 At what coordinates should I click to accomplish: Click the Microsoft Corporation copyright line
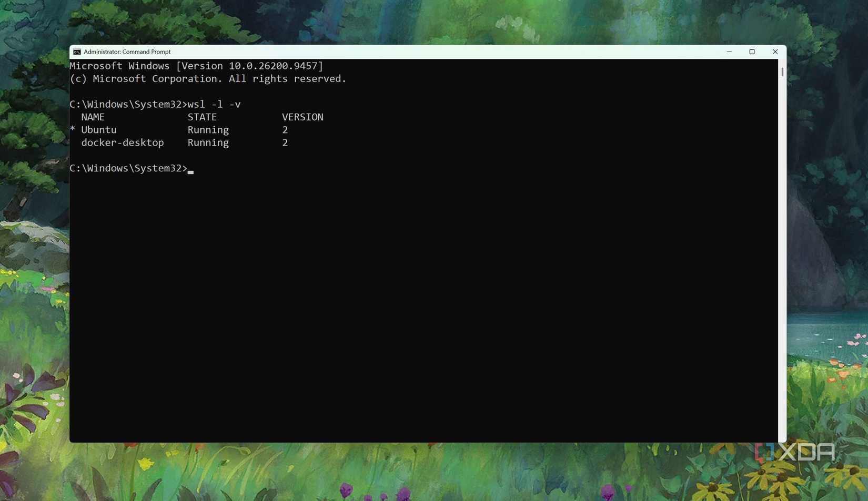tap(208, 79)
